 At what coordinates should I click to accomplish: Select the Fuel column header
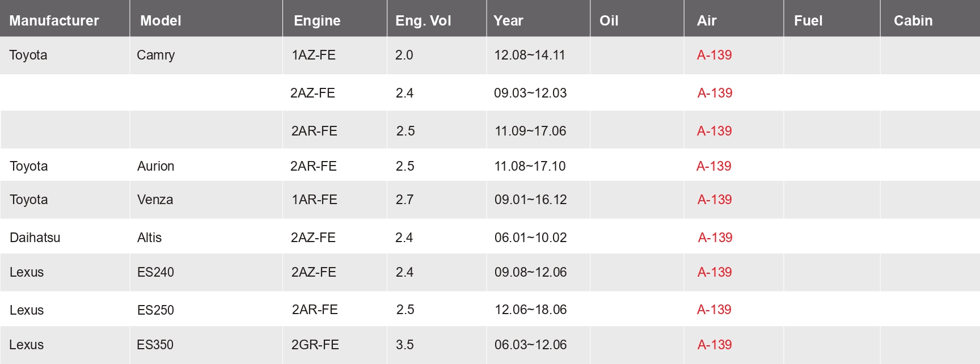[x=808, y=21]
